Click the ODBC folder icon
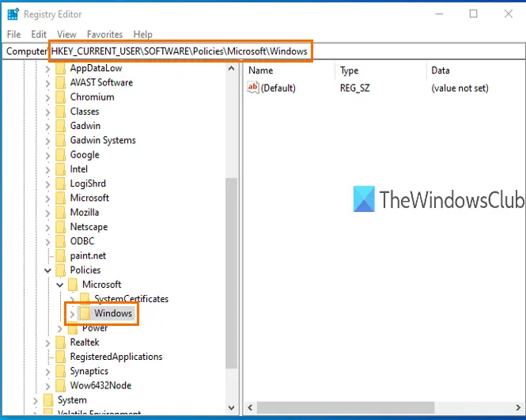Image resolution: width=526 pixels, height=420 pixels. point(60,241)
